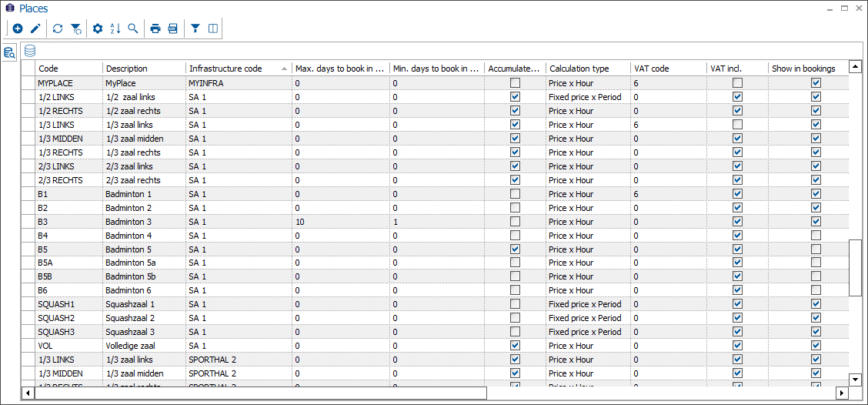Click the horizontal scrollbar left arrow
868x405 pixels.
[x=28, y=393]
